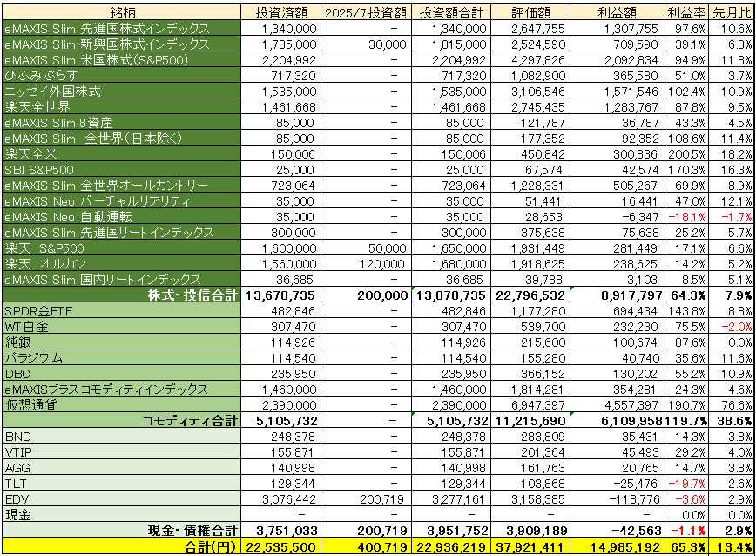The image size is (756, 556).
Task: Select the 200.5% profit rate for 楽天全米
Action: (686, 154)
